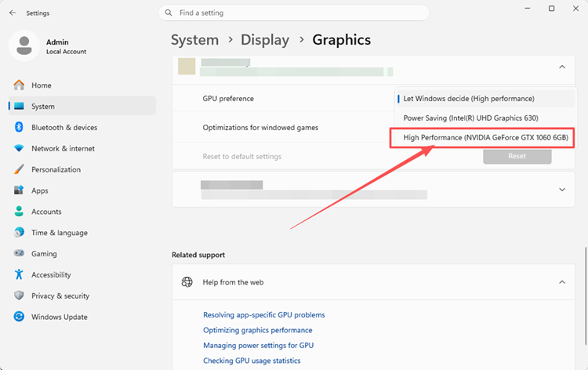This screenshot has width=588, height=370.
Task: Collapse the Help from the web section
Action: point(562,282)
